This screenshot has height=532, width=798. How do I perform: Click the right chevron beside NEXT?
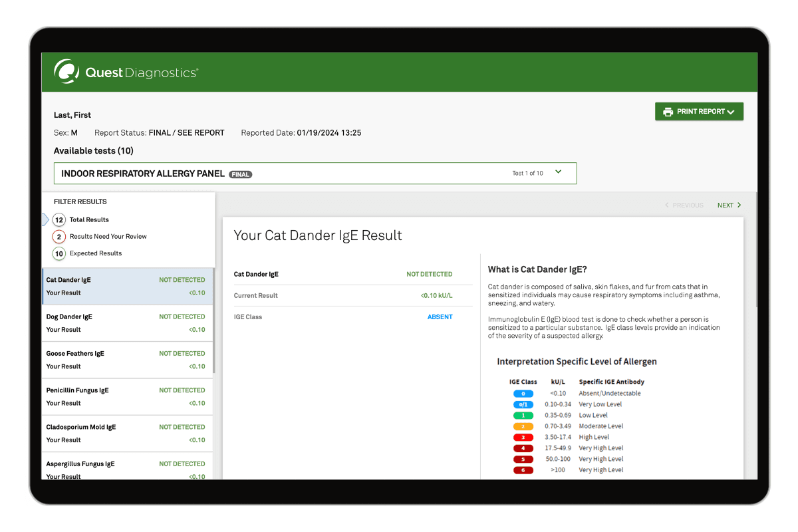pyautogui.click(x=739, y=205)
